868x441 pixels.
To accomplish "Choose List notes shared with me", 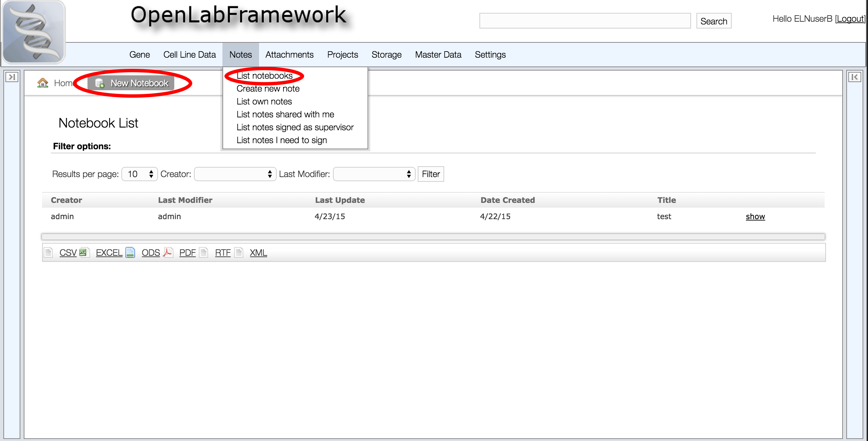I will tap(285, 114).
